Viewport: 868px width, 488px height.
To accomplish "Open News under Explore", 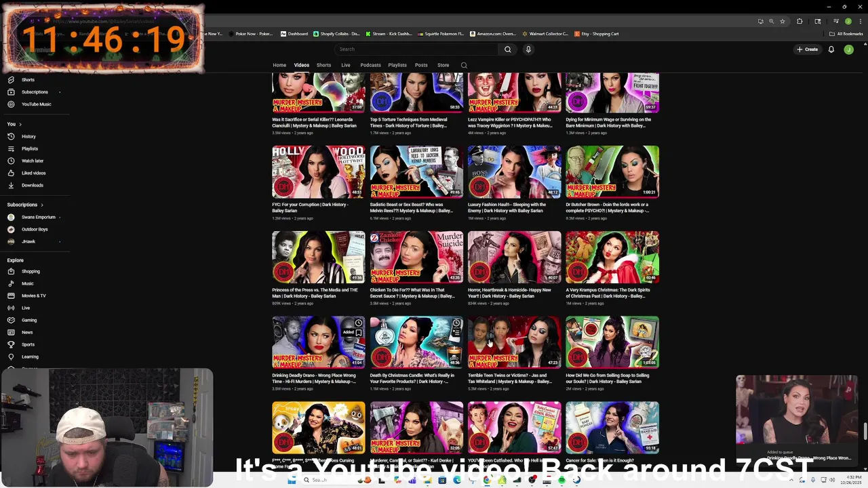I will [27, 332].
